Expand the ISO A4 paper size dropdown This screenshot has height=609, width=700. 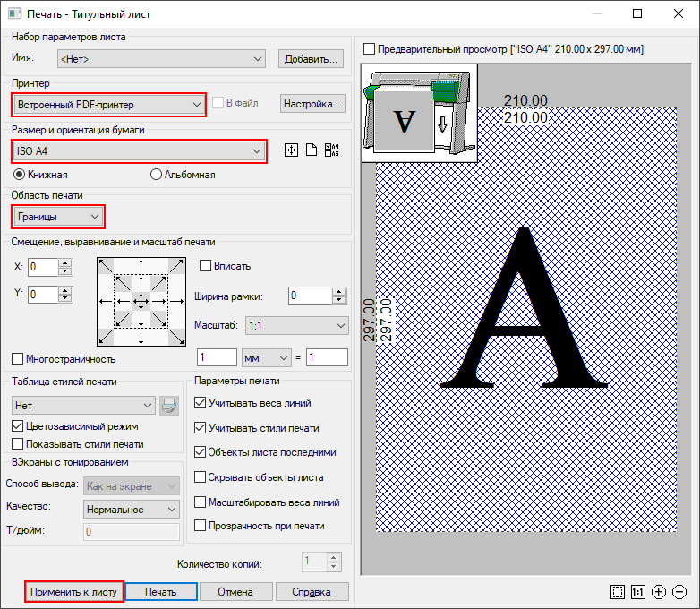pos(139,150)
